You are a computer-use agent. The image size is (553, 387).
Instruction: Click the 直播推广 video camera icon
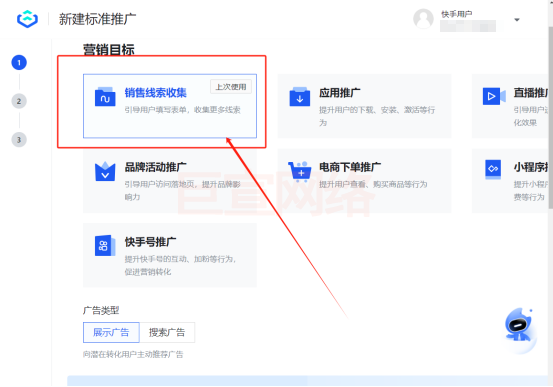click(494, 96)
